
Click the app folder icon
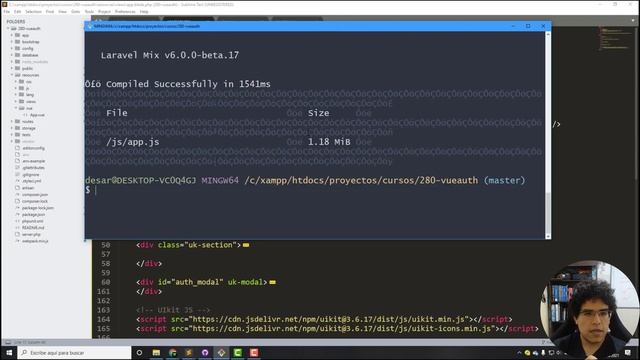[18, 35]
